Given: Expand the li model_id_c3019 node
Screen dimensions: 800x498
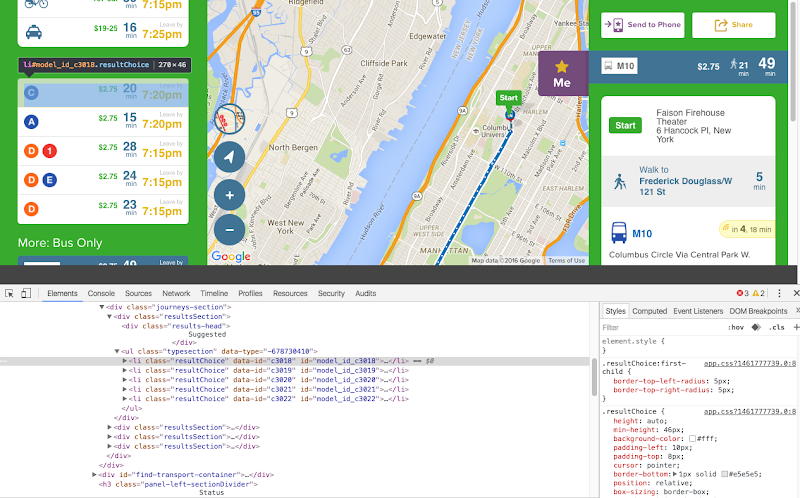Looking at the screenshot, I should pos(124,370).
